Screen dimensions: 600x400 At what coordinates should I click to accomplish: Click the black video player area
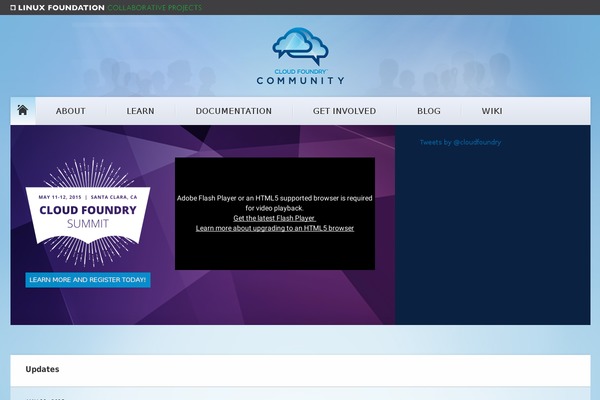(275, 214)
